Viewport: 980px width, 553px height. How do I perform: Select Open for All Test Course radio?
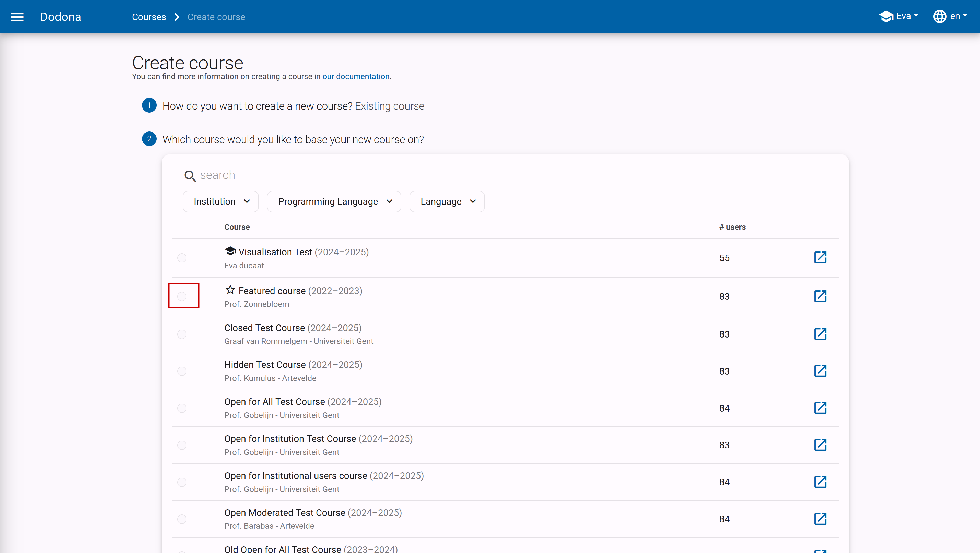(x=182, y=408)
